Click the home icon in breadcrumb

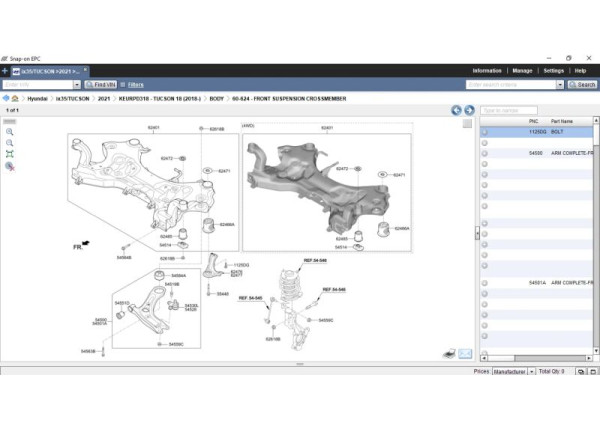[x=14, y=99]
